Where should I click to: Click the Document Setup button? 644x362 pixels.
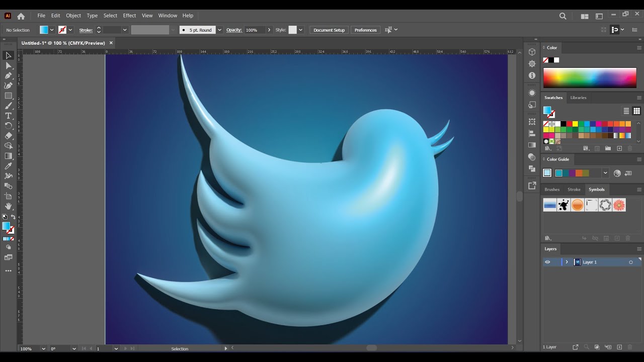pyautogui.click(x=329, y=30)
